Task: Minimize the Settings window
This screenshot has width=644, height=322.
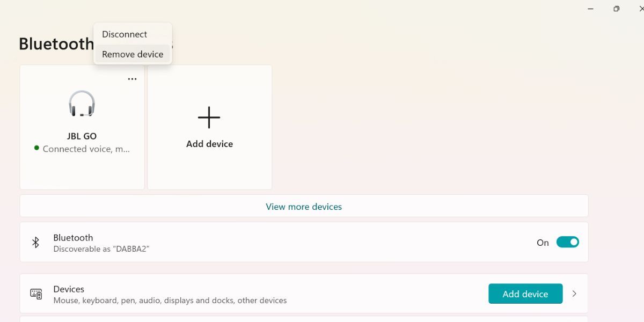Action: pos(590,9)
